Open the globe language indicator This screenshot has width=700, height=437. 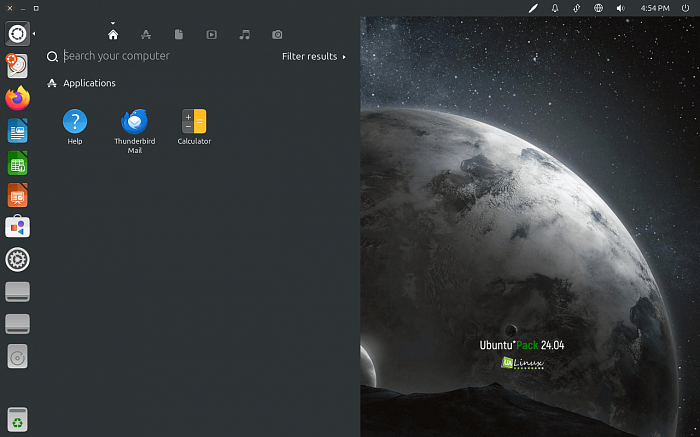[x=598, y=8]
